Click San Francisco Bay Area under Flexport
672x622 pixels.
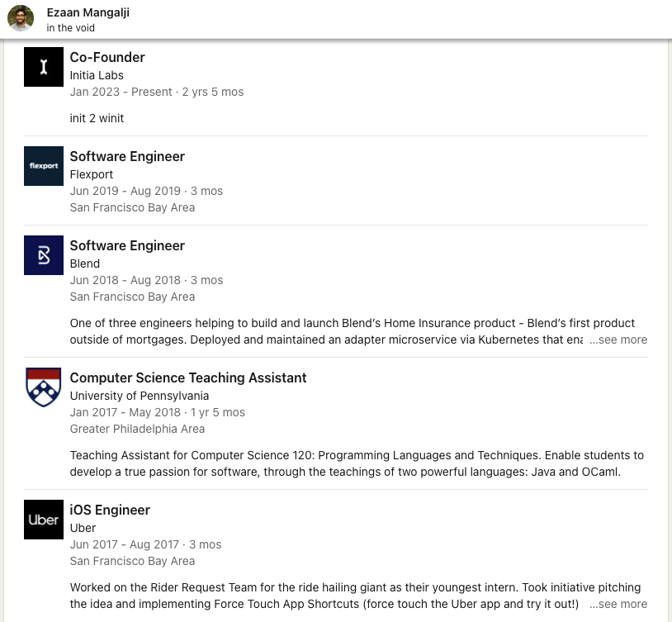pos(132,207)
